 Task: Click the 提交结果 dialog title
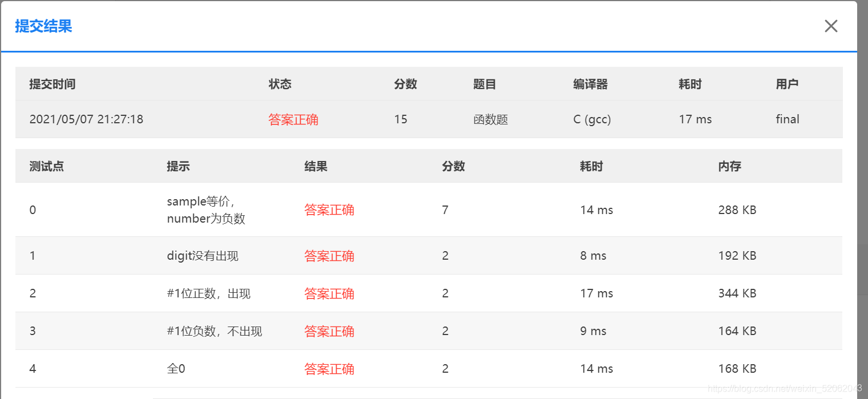click(x=43, y=26)
